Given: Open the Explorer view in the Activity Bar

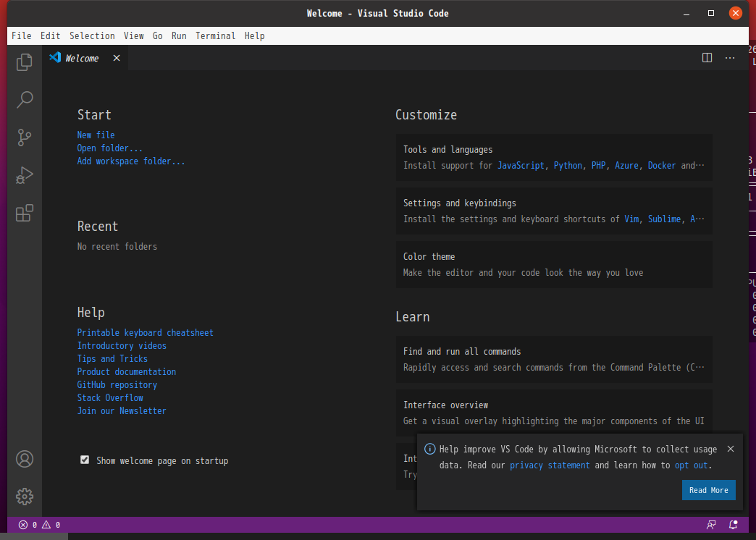Looking at the screenshot, I should coord(24,62).
